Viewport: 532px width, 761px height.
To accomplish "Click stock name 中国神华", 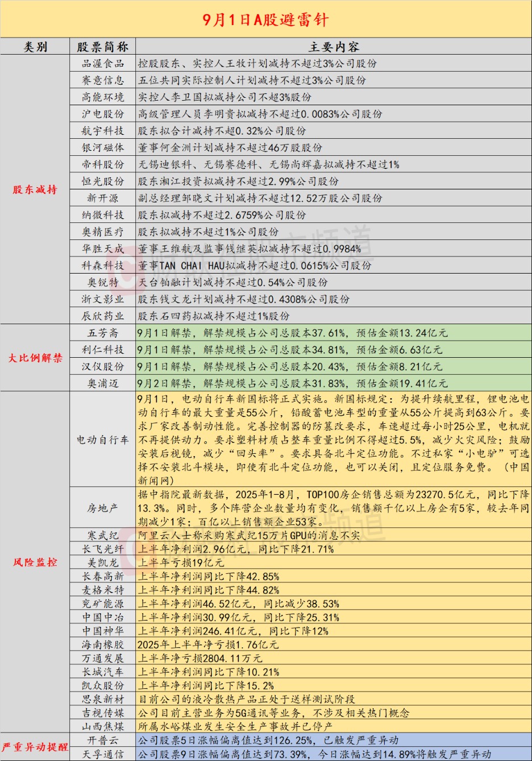I will (x=103, y=631).
